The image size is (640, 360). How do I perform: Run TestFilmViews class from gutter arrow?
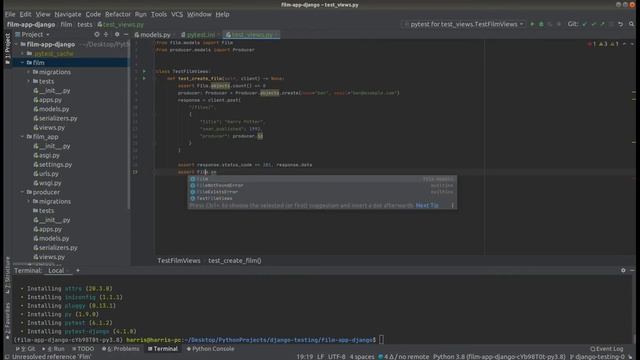coord(144,71)
